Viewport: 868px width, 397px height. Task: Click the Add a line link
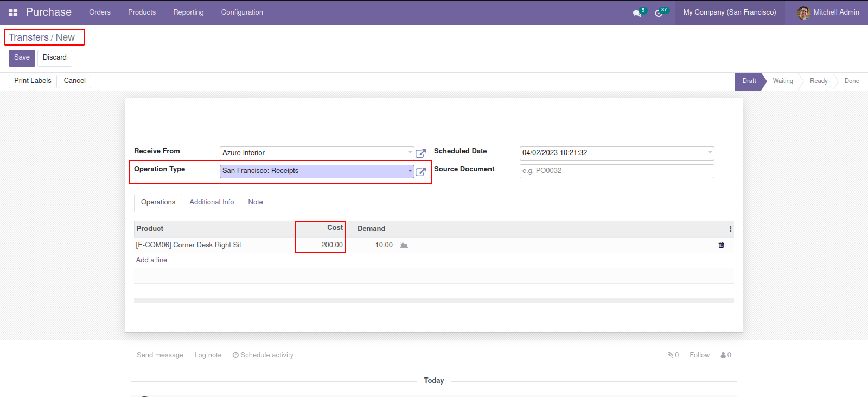point(151,260)
